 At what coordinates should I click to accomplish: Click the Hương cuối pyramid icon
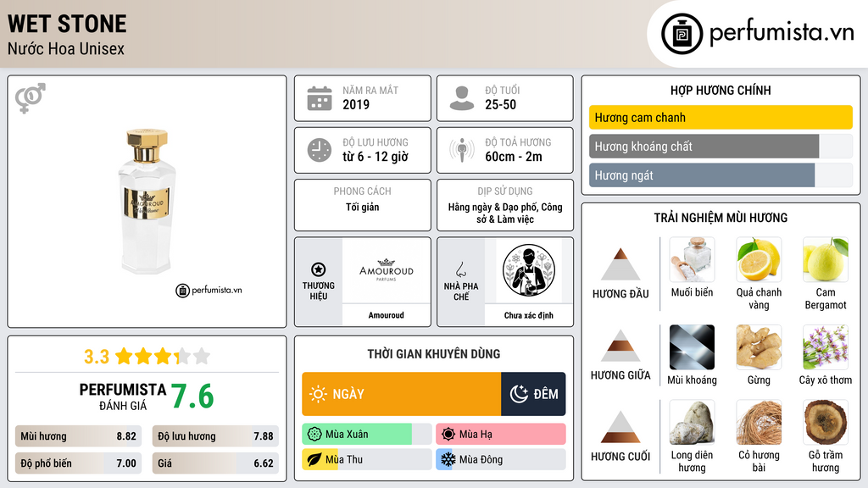[620, 427]
